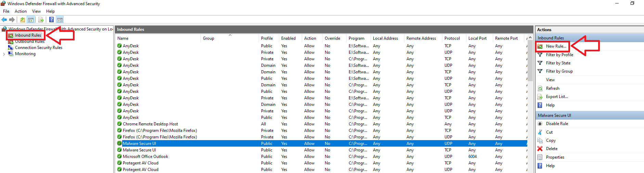Viewport: 644px width, 173px height.
Task: Click Export List… in the Actions pane
Action: 557,97
